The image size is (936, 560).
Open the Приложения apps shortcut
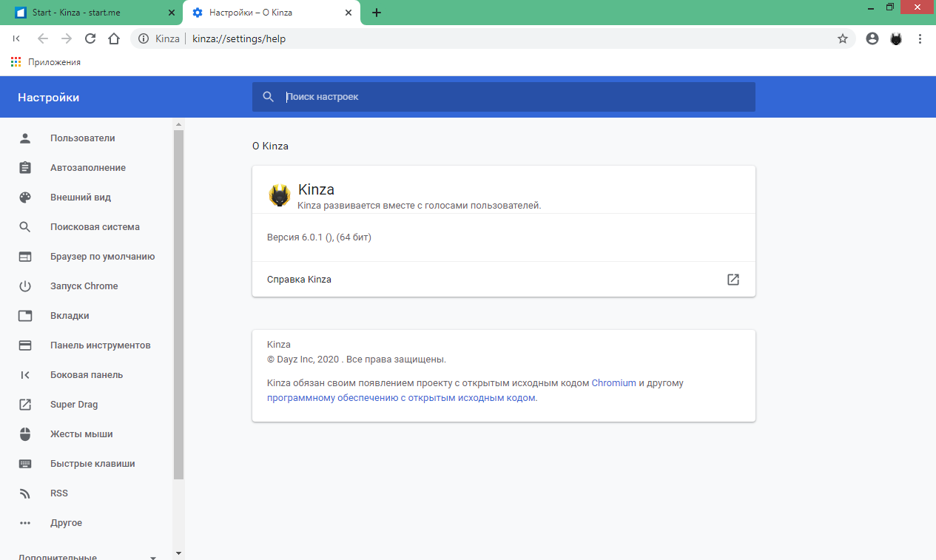46,62
